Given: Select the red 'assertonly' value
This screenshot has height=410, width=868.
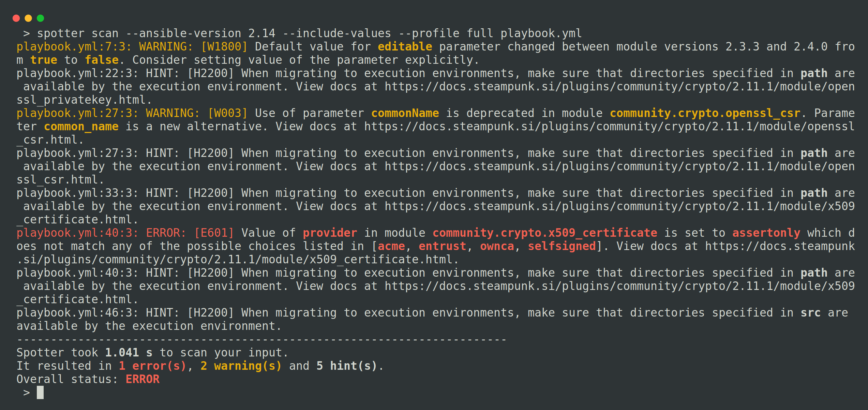Looking at the screenshot, I should (x=766, y=233).
